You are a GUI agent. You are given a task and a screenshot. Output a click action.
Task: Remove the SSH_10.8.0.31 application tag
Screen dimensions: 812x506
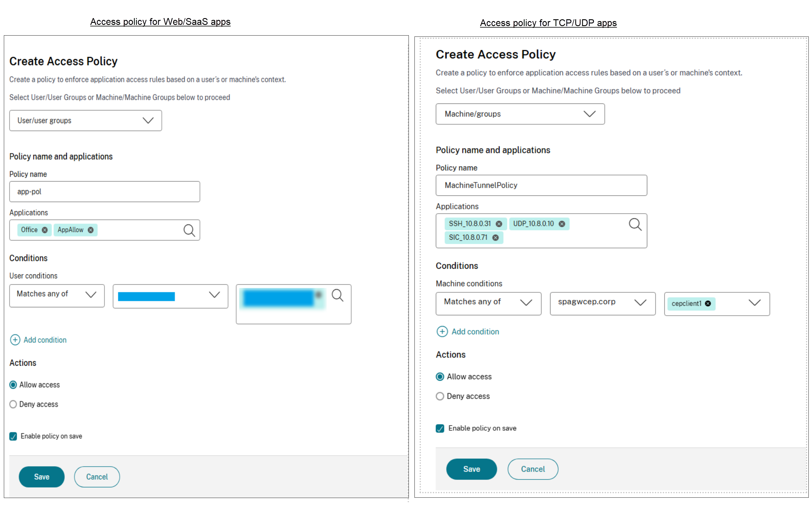point(499,224)
